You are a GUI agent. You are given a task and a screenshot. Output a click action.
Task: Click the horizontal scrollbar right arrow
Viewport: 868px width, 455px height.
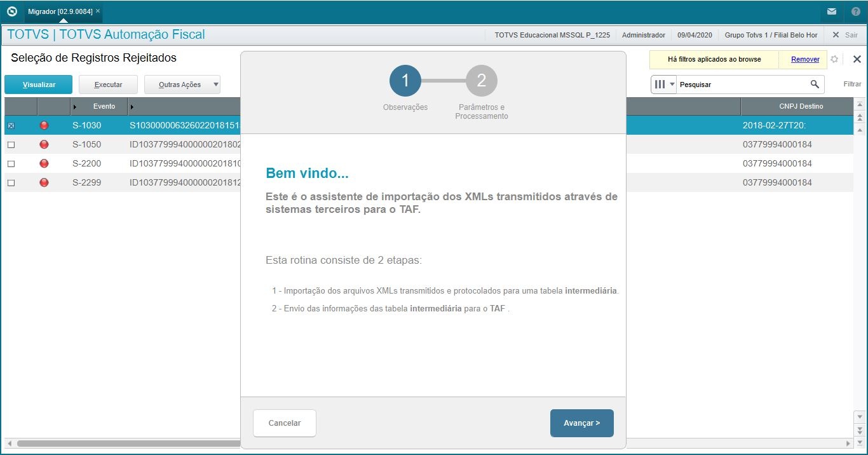[x=848, y=443]
